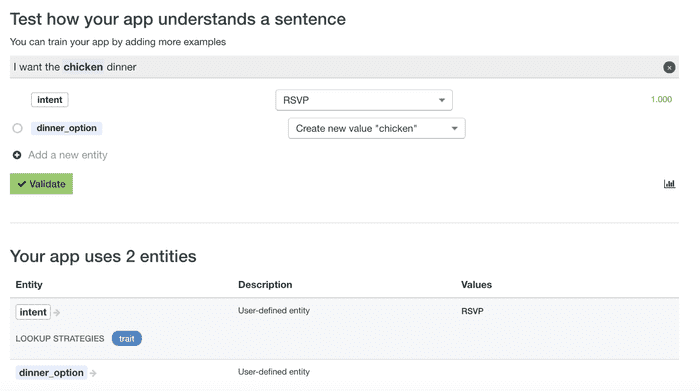Clear the sentence with the X icon

click(669, 67)
